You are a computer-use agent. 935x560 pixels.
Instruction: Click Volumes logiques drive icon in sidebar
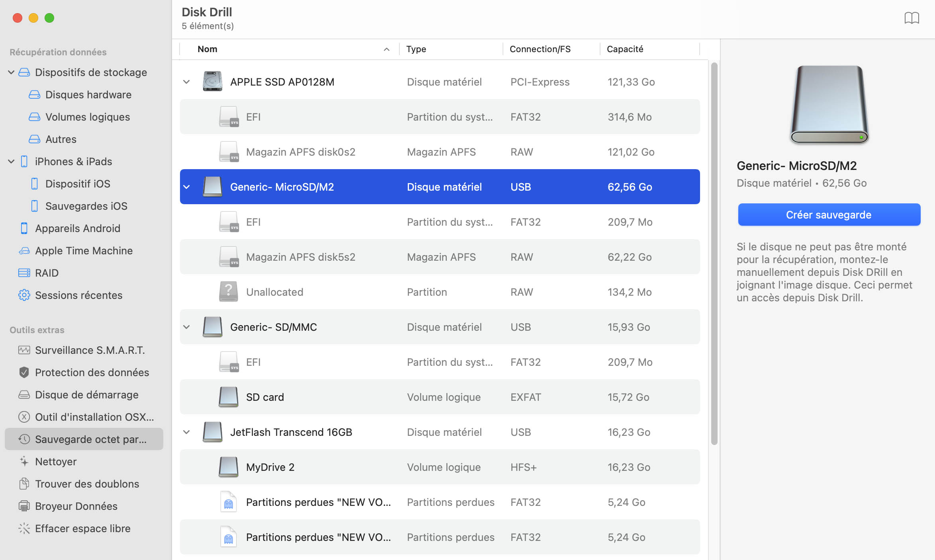(x=34, y=117)
